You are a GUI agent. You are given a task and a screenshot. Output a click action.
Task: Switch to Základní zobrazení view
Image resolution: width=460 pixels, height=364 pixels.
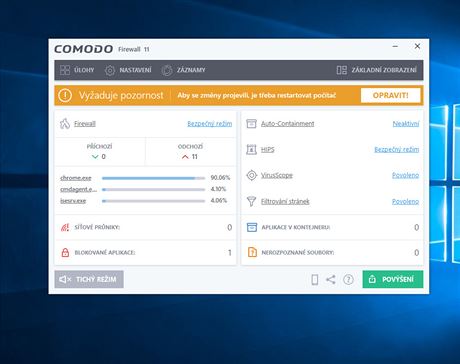[377, 70]
